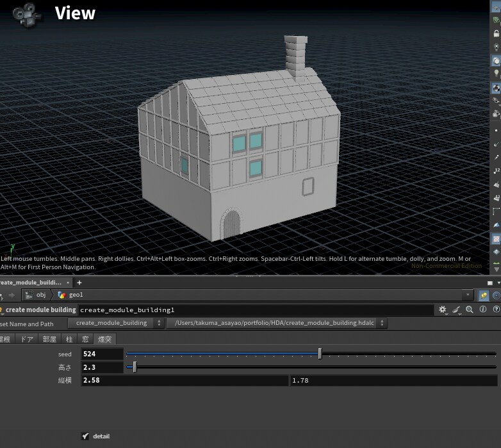
Task: Click the primitive normals icon
Action: click(497, 185)
